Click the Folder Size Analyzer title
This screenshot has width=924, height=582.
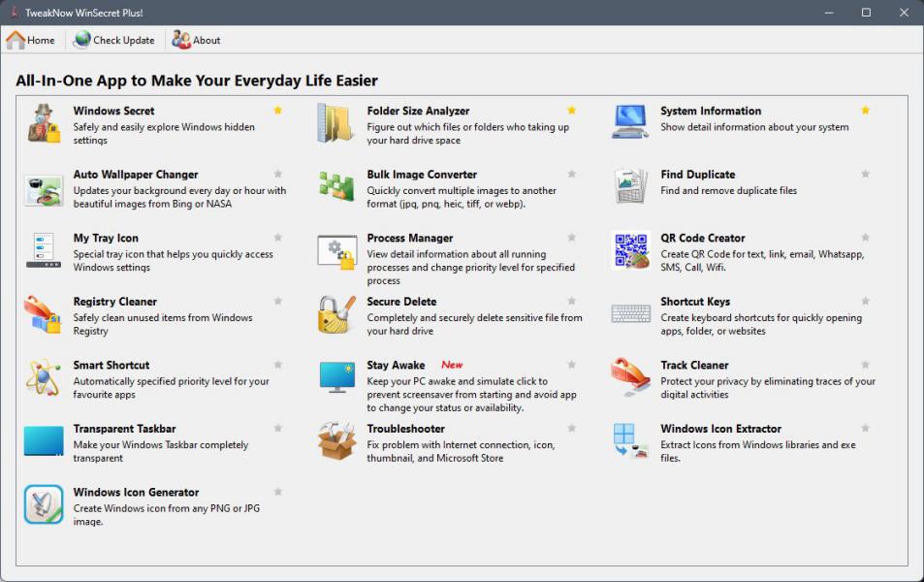[419, 111]
